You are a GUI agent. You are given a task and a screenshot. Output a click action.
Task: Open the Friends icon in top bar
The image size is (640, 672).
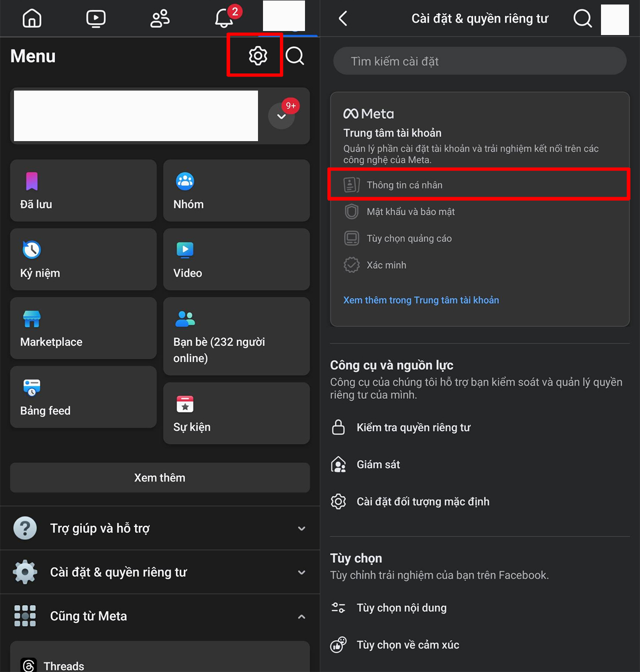point(160,19)
